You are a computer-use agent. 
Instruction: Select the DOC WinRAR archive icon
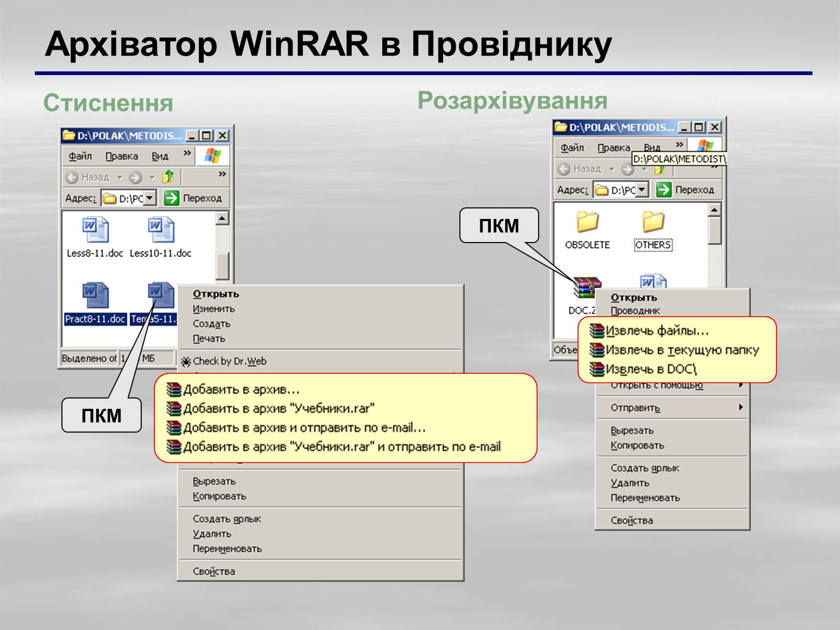(x=587, y=288)
